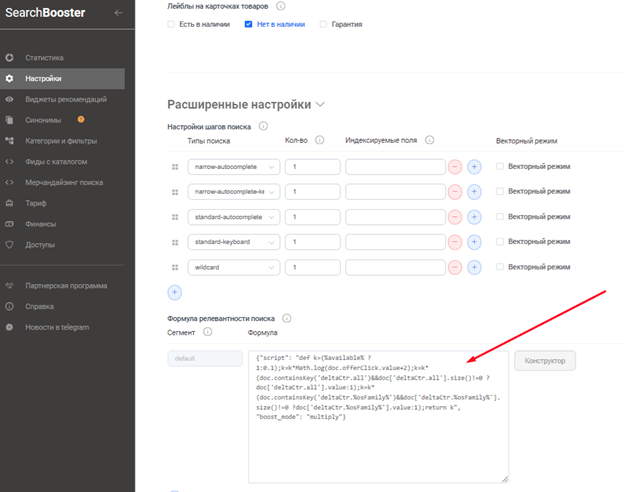Screen dimensions: 624x492
Task: Click the Конструктор button
Action: [544, 360]
